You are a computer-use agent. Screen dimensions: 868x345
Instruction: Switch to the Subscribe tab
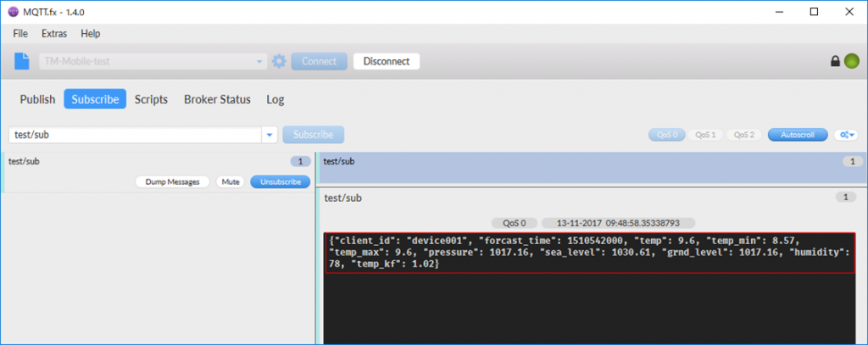[x=95, y=100]
